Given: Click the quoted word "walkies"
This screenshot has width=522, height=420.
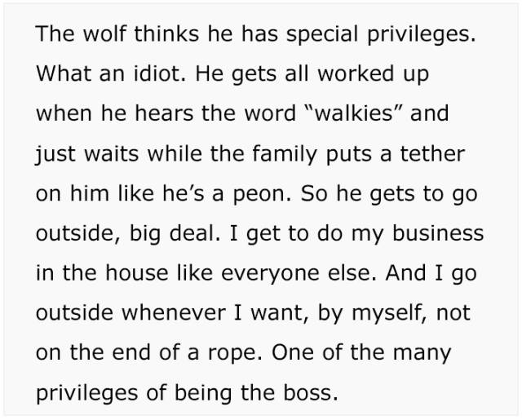Looking at the screenshot, I should pos(353,113).
